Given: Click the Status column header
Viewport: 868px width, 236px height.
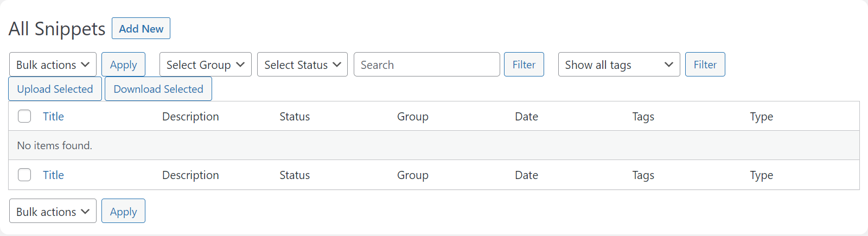Looking at the screenshot, I should (x=295, y=117).
